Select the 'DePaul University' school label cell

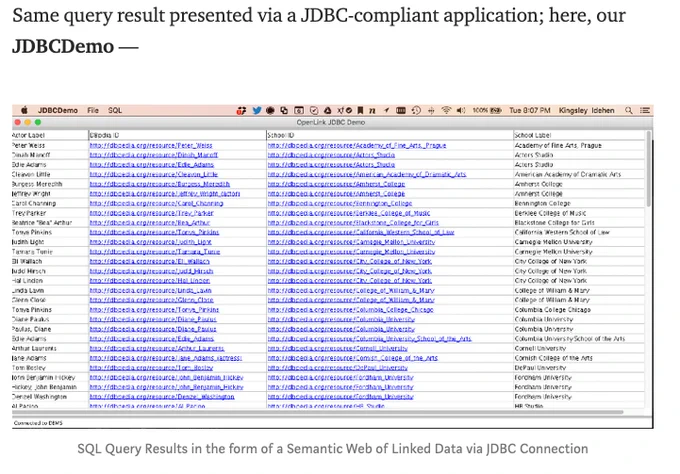click(579, 368)
